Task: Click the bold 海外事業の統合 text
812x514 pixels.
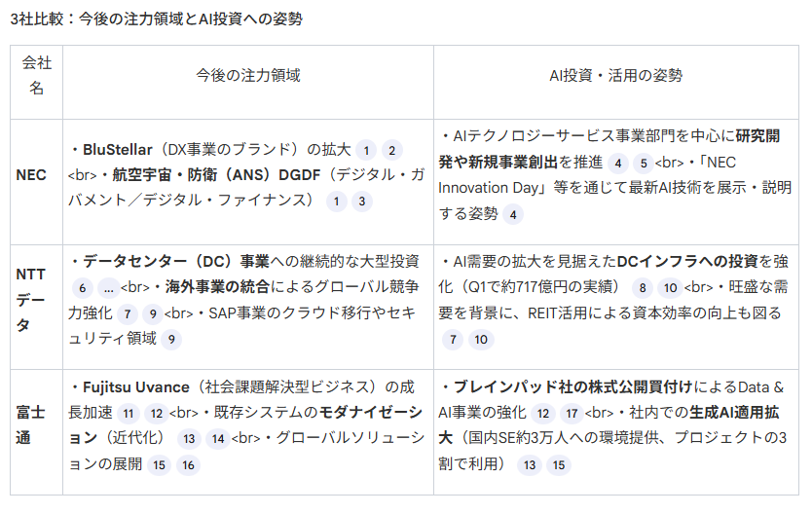Action: [217, 287]
